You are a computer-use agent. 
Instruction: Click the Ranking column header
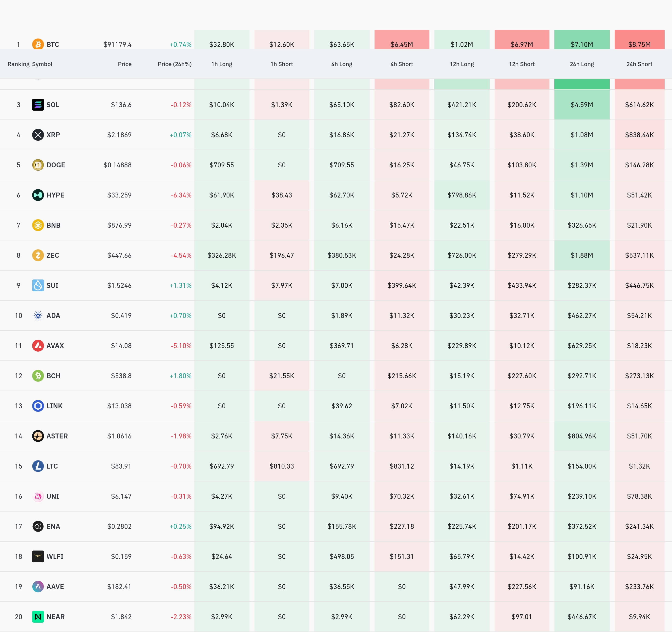[18, 64]
